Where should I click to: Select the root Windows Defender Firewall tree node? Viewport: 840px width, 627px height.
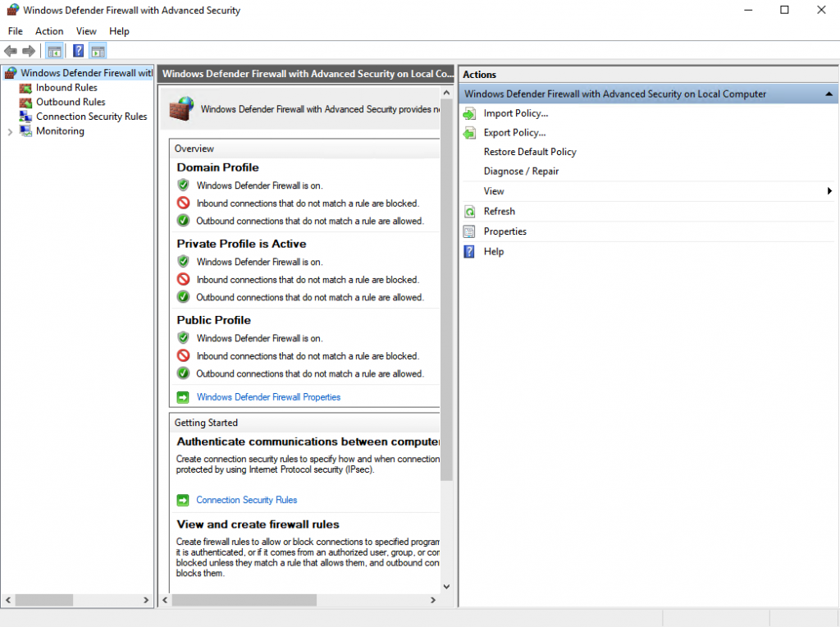coord(86,73)
